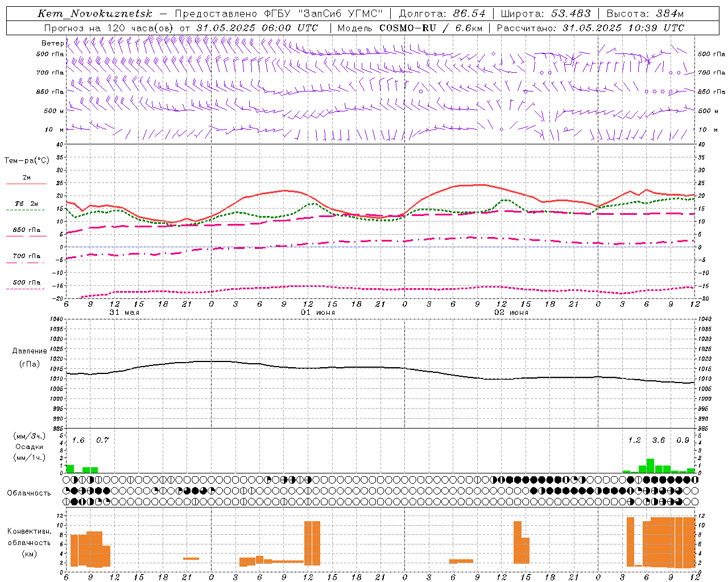Click the tallest green precipitation bar below 3.6

coord(650,465)
